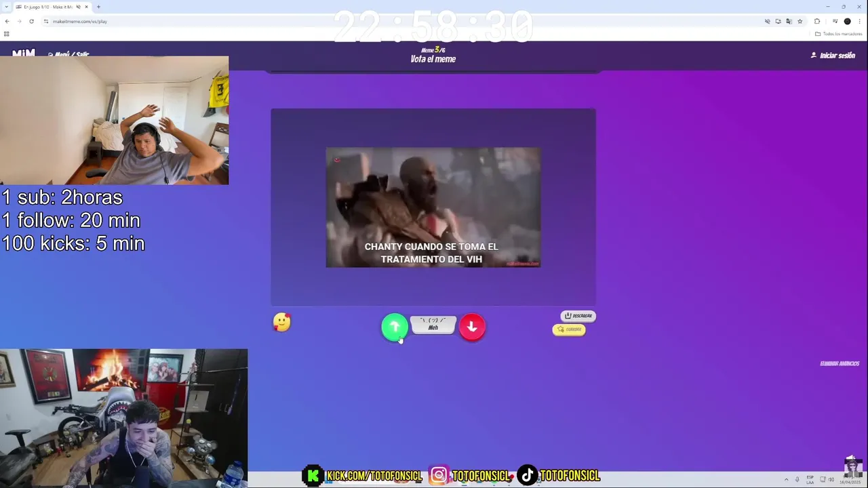Viewport: 868px width, 488px height.
Task: Upvote the meme with green arrow button
Action: click(395, 327)
